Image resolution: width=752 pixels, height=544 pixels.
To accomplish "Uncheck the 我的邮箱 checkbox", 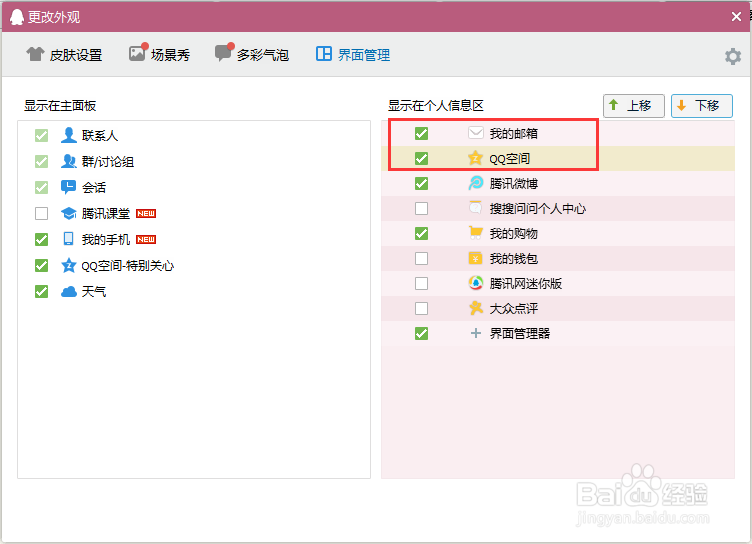I will [x=422, y=133].
